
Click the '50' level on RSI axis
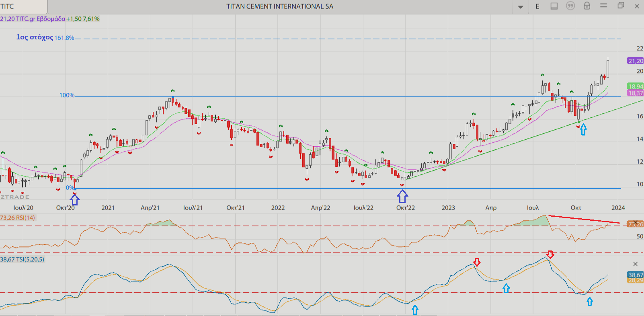pyautogui.click(x=640, y=236)
